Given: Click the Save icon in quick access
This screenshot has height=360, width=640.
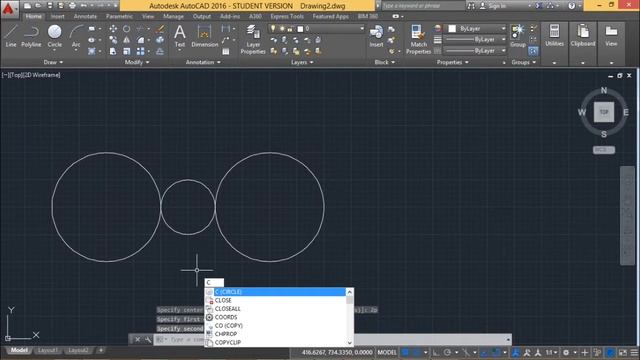Looking at the screenshot, I should pyautogui.click(x=50, y=6).
